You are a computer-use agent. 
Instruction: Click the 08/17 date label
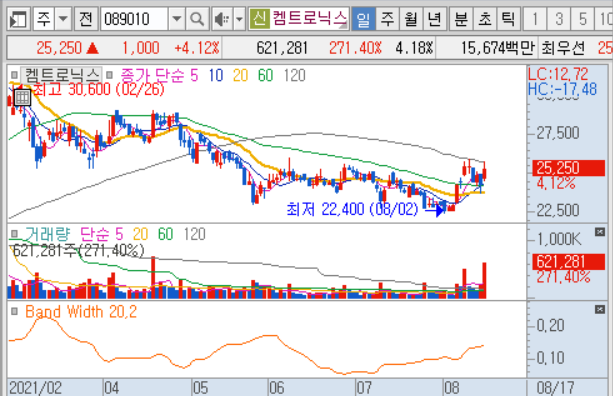pos(556,388)
